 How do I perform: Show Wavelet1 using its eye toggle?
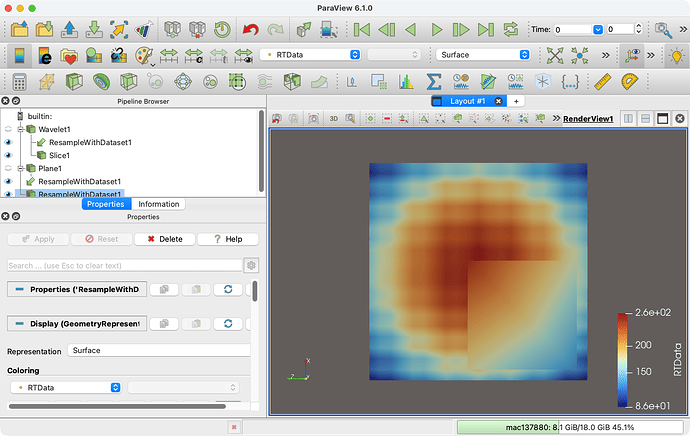(8, 129)
